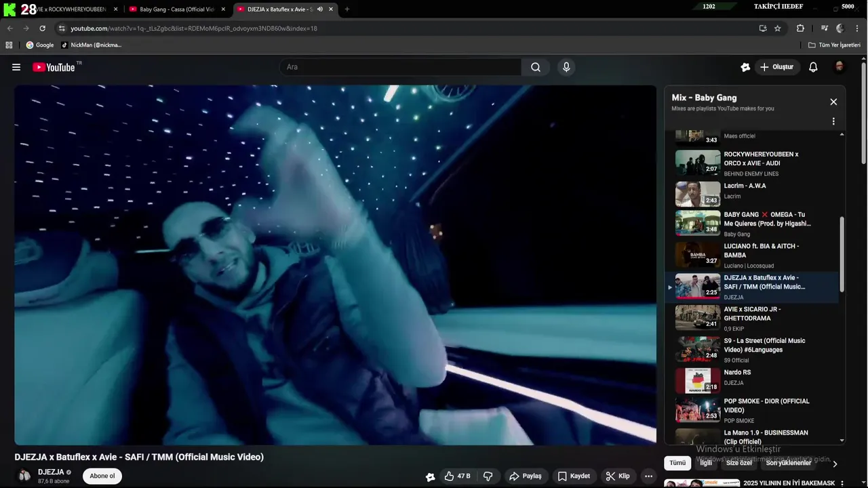Play POP SMOKE - DIOR official video
The image size is (868, 488).
[x=752, y=410]
